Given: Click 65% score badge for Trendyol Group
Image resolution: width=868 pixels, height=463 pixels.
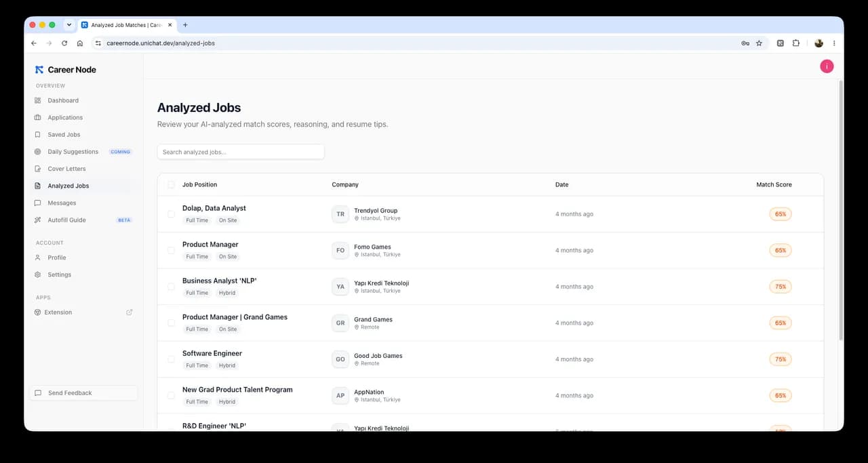Looking at the screenshot, I should tap(781, 214).
